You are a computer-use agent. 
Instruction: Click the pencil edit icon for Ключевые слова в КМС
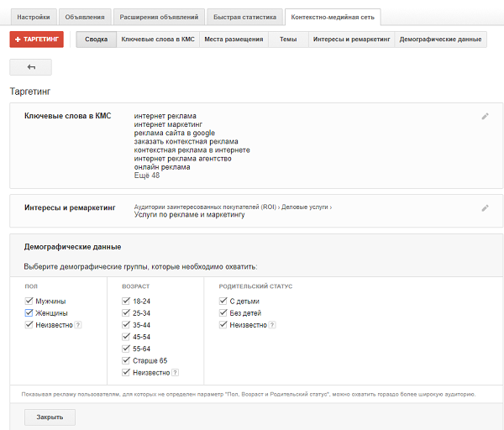(x=485, y=117)
